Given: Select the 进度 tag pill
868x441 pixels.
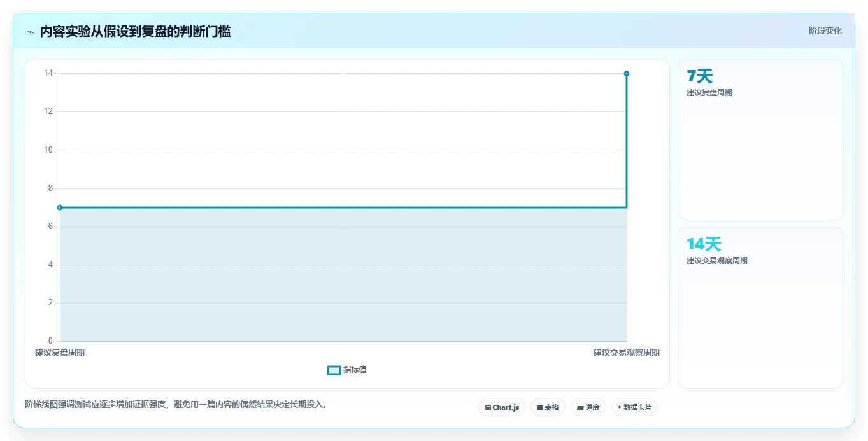Looking at the screenshot, I should coord(588,407).
